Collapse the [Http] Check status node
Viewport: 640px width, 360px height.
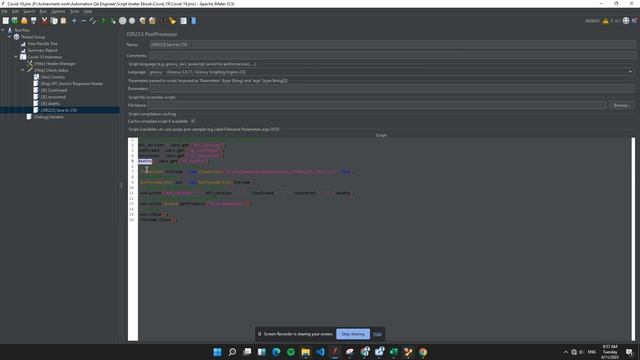23,70
